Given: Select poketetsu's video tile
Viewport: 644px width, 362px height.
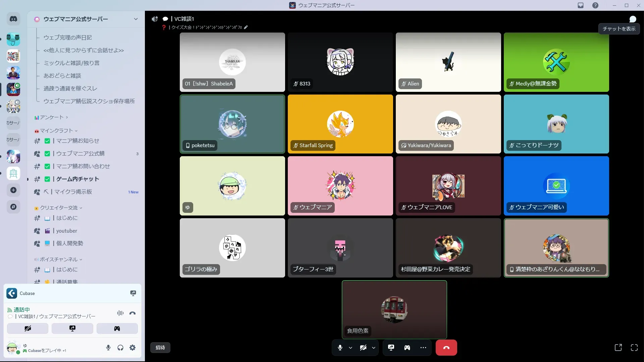Looking at the screenshot, I should (x=232, y=124).
